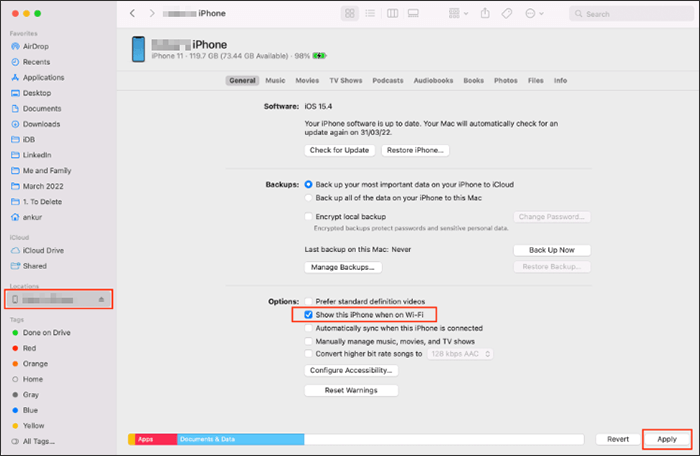
Task: Click inside the Search field
Action: (x=631, y=14)
